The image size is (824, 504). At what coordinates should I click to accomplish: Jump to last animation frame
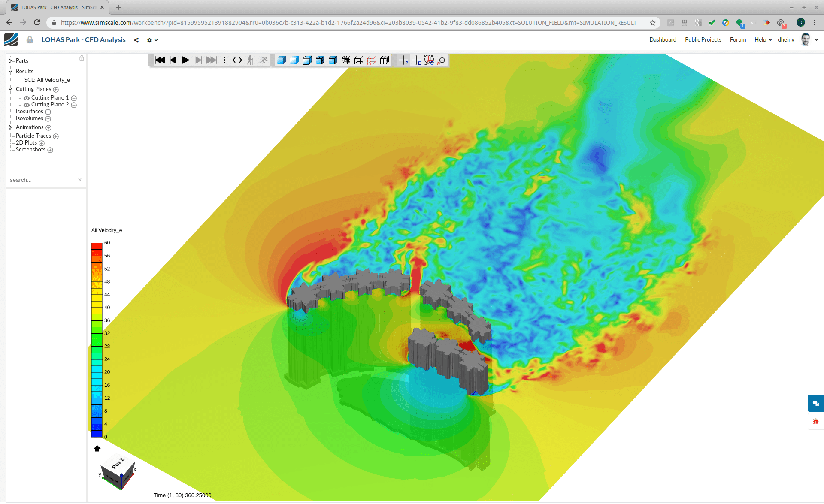[212, 60]
